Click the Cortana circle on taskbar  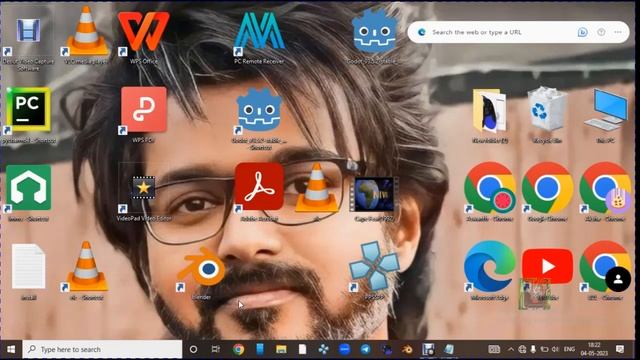click(193, 349)
